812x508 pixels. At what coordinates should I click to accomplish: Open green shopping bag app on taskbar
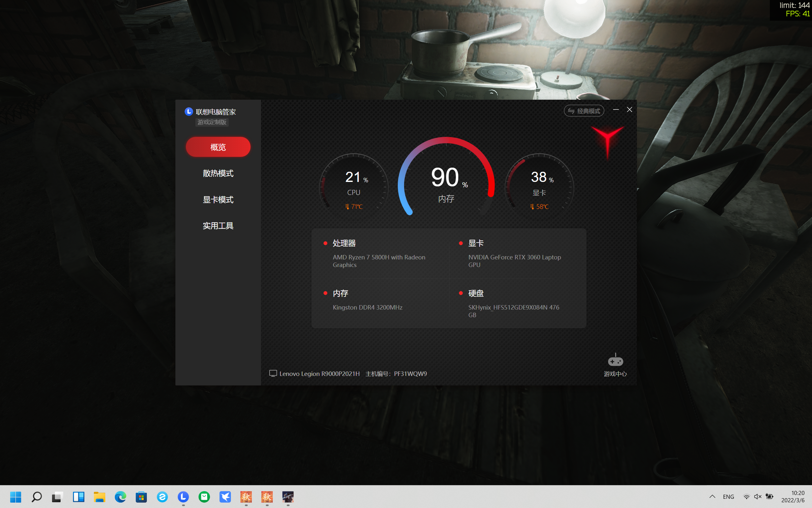pyautogui.click(x=204, y=497)
